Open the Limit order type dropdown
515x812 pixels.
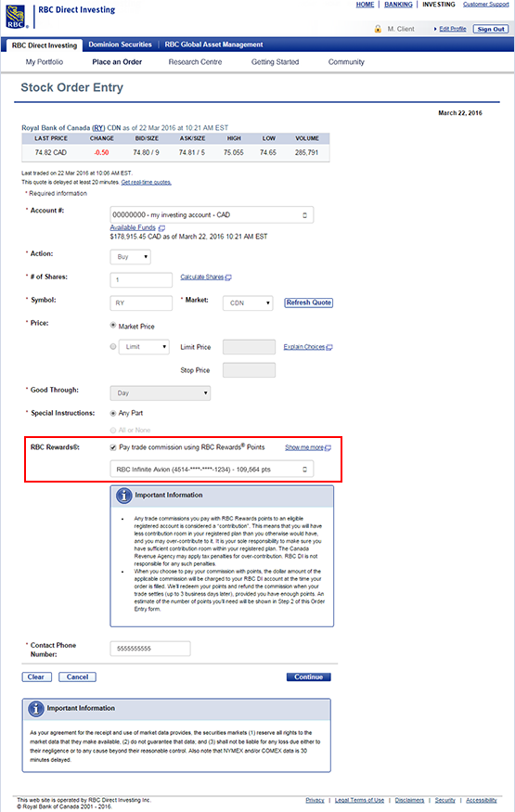click(144, 347)
